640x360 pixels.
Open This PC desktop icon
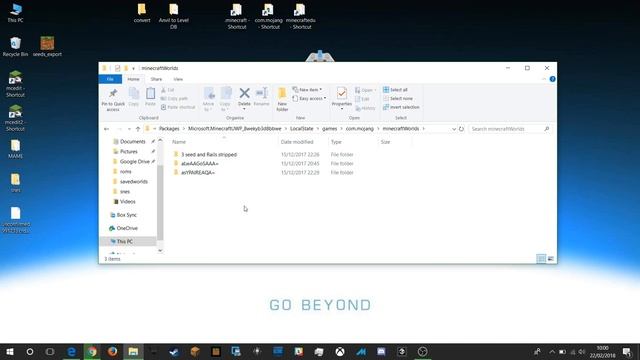[16, 13]
